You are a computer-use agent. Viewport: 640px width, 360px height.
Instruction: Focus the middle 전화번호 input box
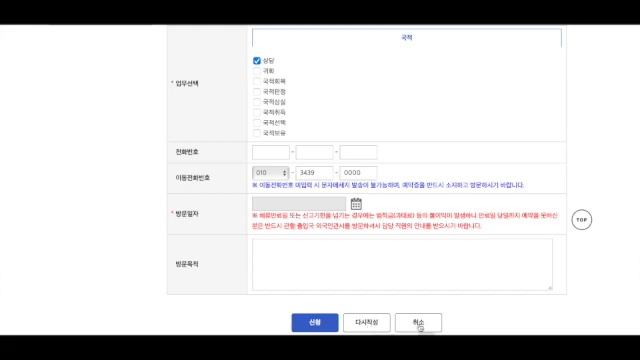[x=314, y=152]
